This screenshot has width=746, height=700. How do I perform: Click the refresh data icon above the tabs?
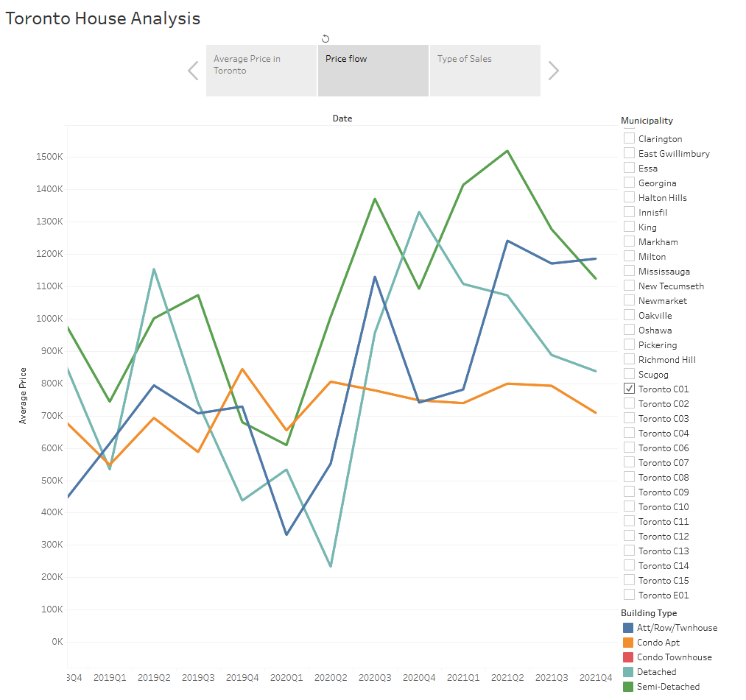point(325,38)
